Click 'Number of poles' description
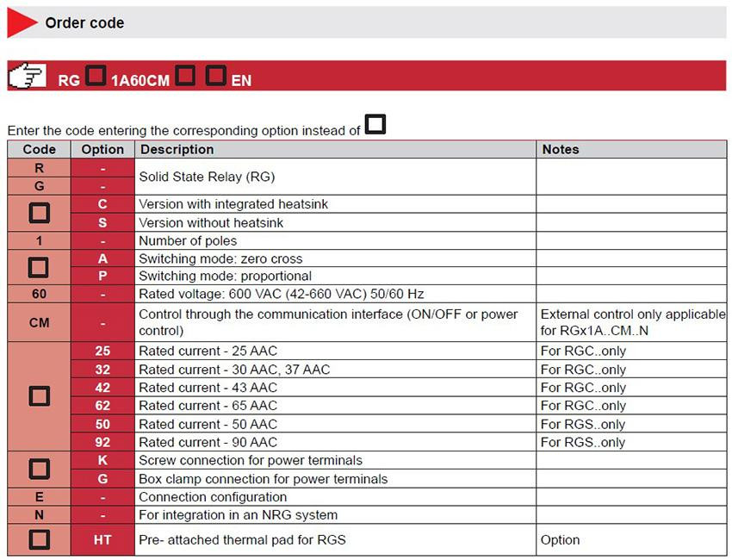Viewport: 732px width, 560px height. click(188, 240)
